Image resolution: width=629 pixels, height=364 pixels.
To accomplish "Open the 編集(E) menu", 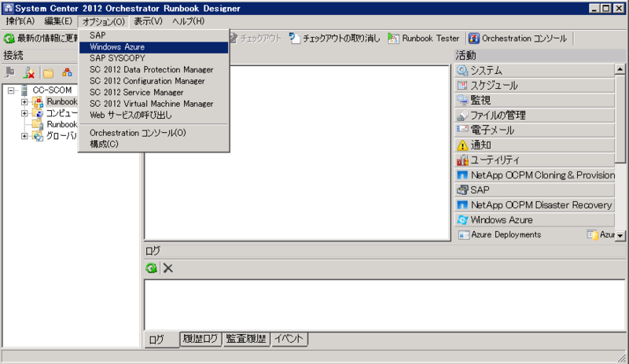I will [58, 21].
